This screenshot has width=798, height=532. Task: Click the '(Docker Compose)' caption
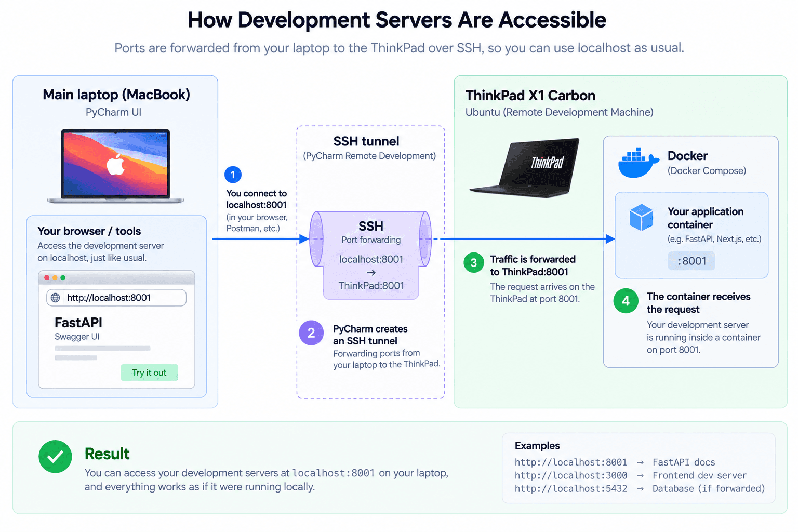coord(707,171)
